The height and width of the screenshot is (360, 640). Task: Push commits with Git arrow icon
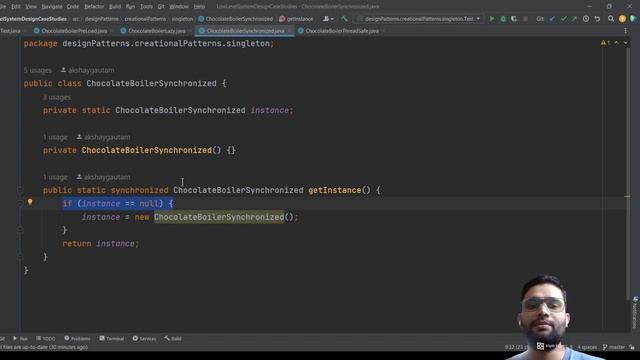[574, 19]
